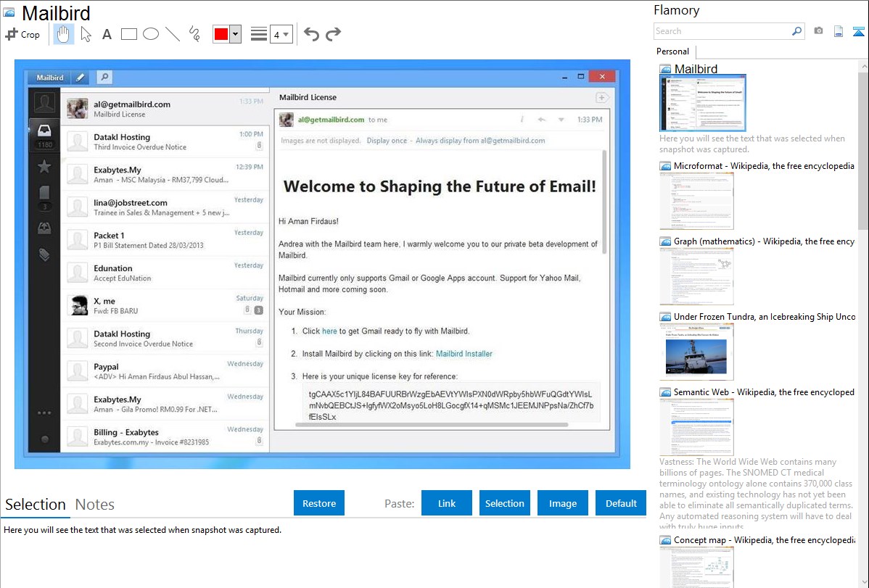Open the Edunation Accept EduNation email
Screen dimensions: 869x588
(x=165, y=273)
